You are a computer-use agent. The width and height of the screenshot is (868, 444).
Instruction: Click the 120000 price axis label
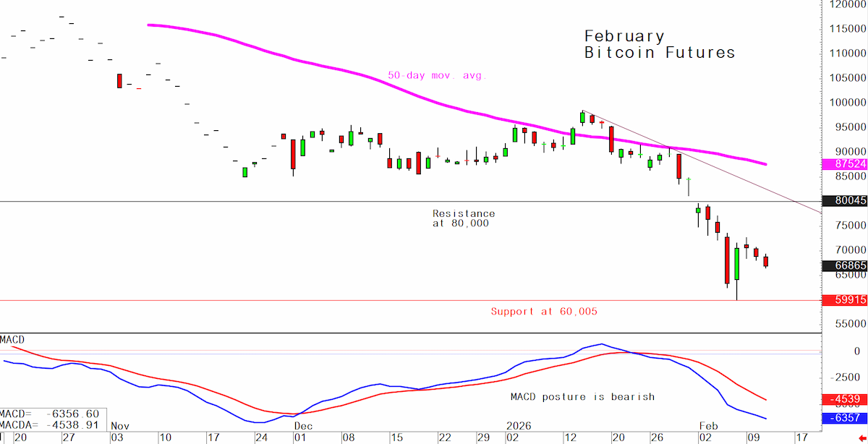[848, 4]
